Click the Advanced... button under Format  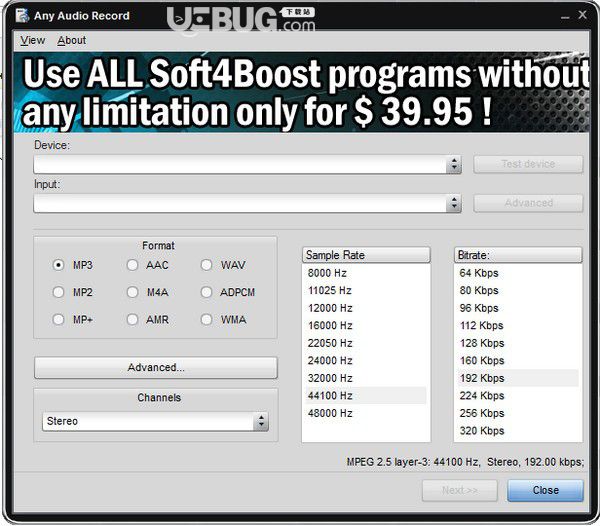pos(156,368)
